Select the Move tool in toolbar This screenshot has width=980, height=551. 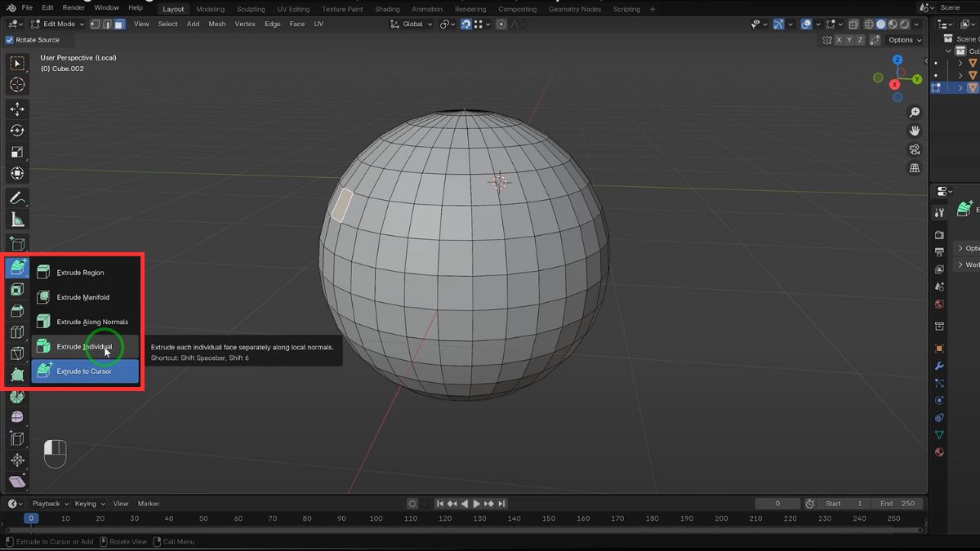[16, 109]
